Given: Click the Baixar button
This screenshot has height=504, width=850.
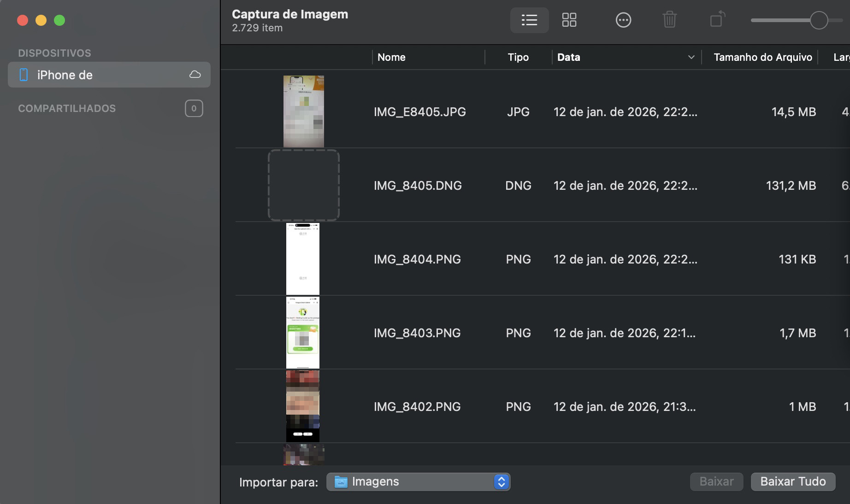Looking at the screenshot, I should (716, 482).
